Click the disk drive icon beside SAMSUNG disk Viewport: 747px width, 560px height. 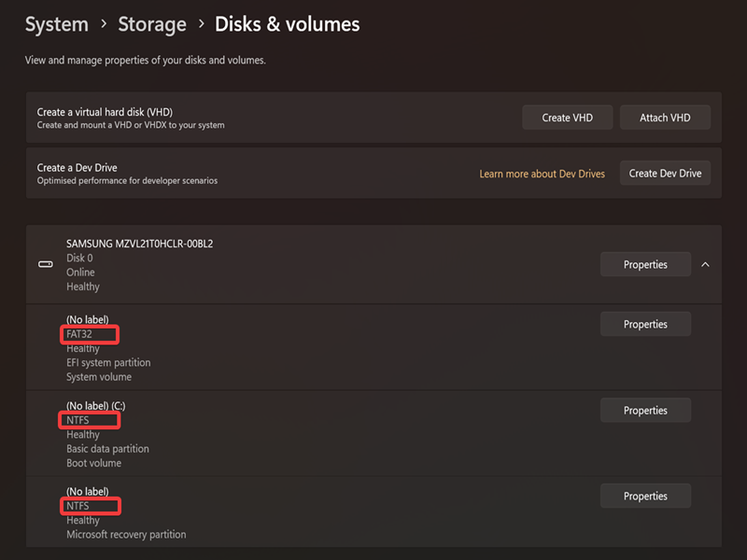point(45,264)
